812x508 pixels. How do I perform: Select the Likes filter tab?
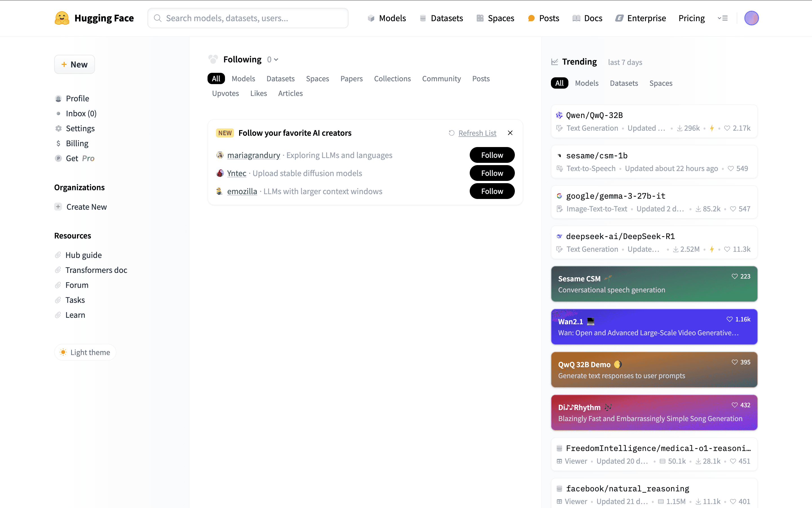coord(259,93)
